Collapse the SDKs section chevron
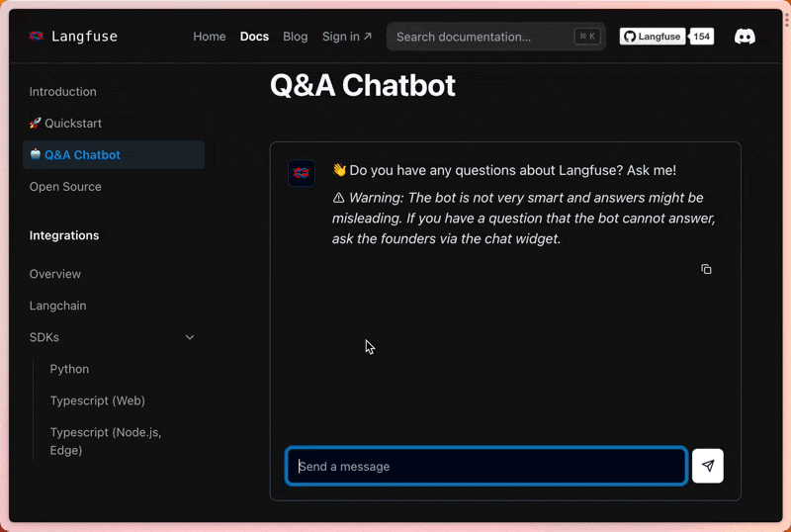This screenshot has height=532, width=791. [x=190, y=337]
